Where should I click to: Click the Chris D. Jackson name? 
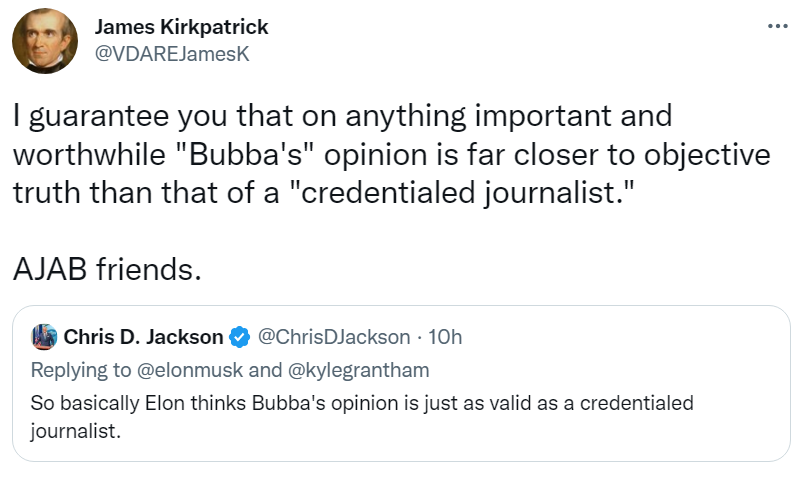144,337
